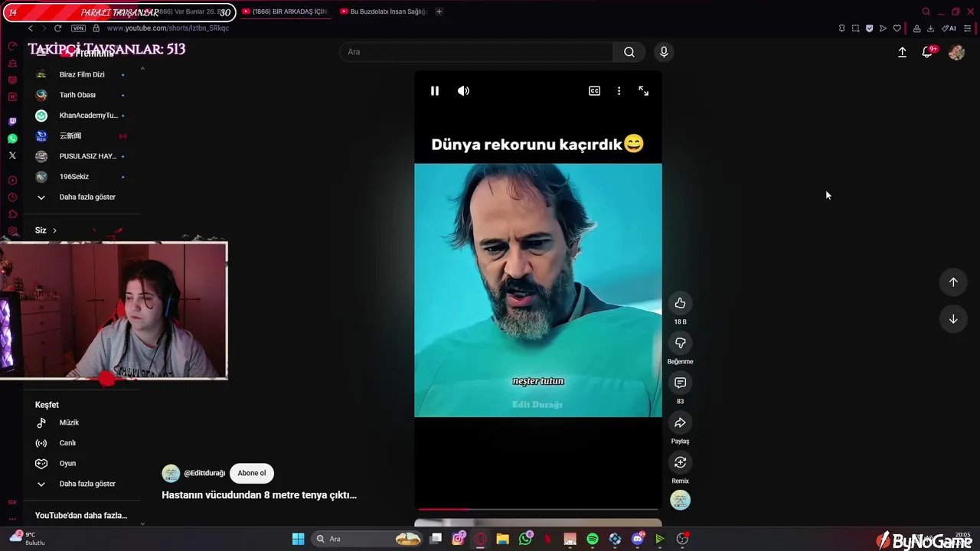Open Twitch in the browser sidebar
The height and width of the screenshot is (551, 980).
12,121
